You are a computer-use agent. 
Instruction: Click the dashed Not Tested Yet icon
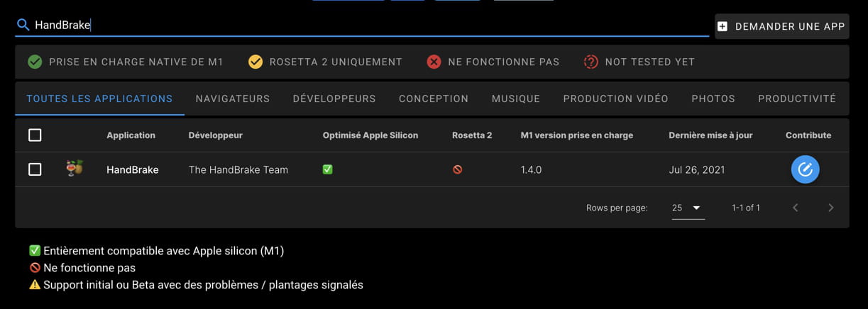click(590, 62)
